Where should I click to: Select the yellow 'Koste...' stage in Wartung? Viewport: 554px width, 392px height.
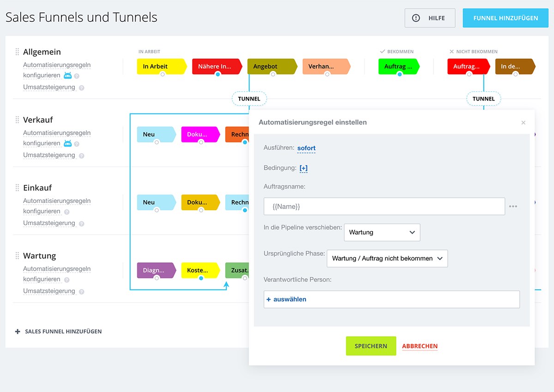click(200, 270)
